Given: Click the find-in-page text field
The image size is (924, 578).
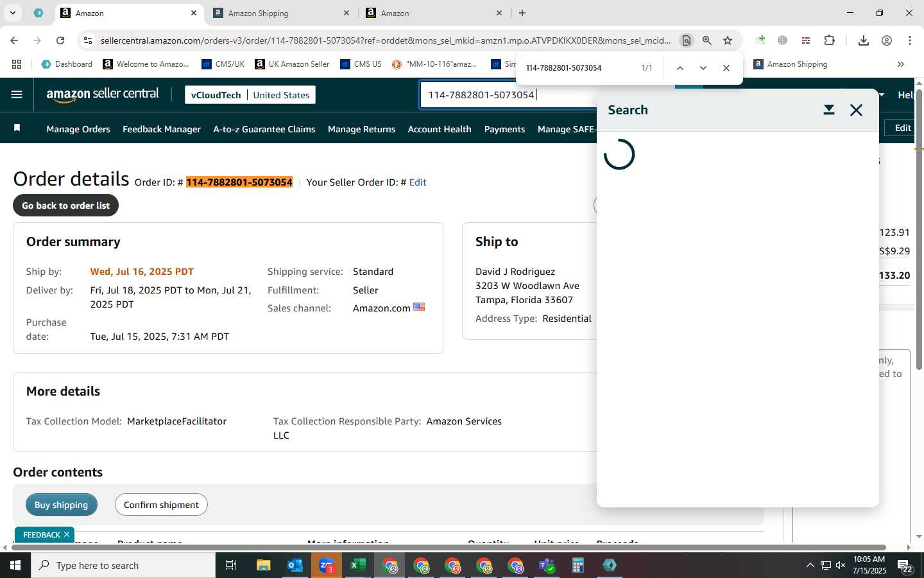Looking at the screenshot, I should tap(577, 67).
